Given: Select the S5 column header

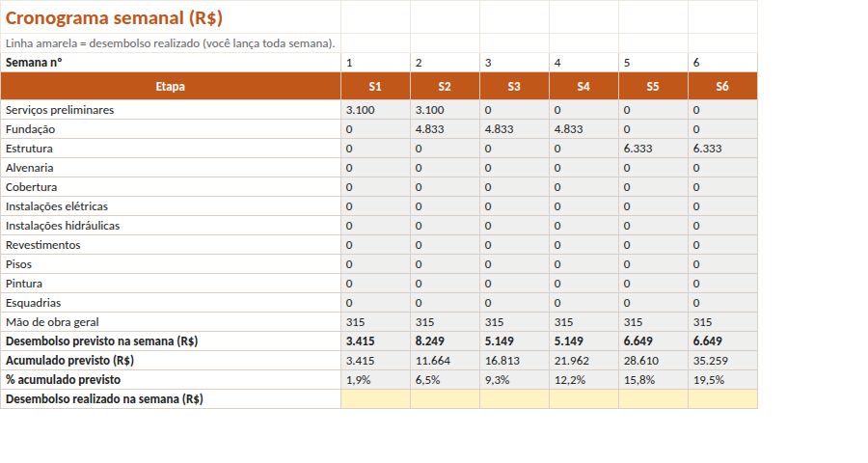Looking at the screenshot, I should coord(653,87).
